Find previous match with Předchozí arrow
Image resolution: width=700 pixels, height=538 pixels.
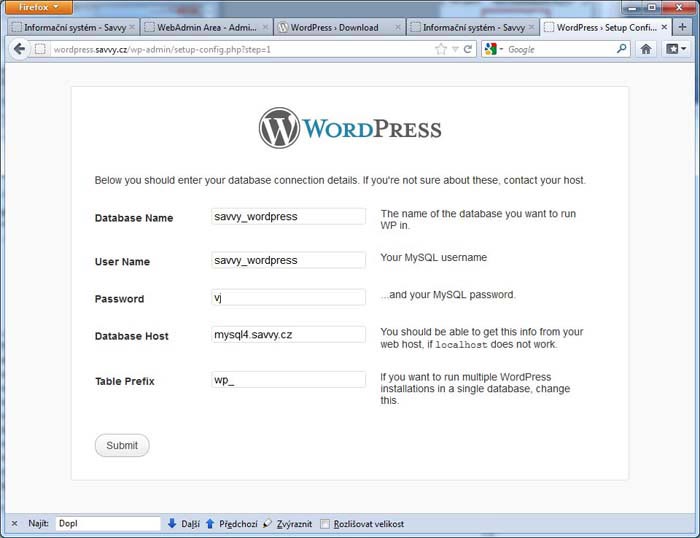pos(231,523)
